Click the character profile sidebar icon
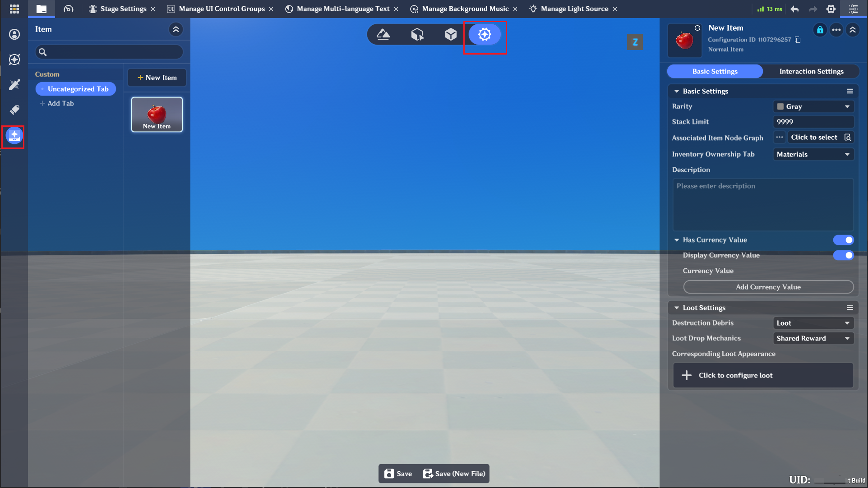 (14, 34)
